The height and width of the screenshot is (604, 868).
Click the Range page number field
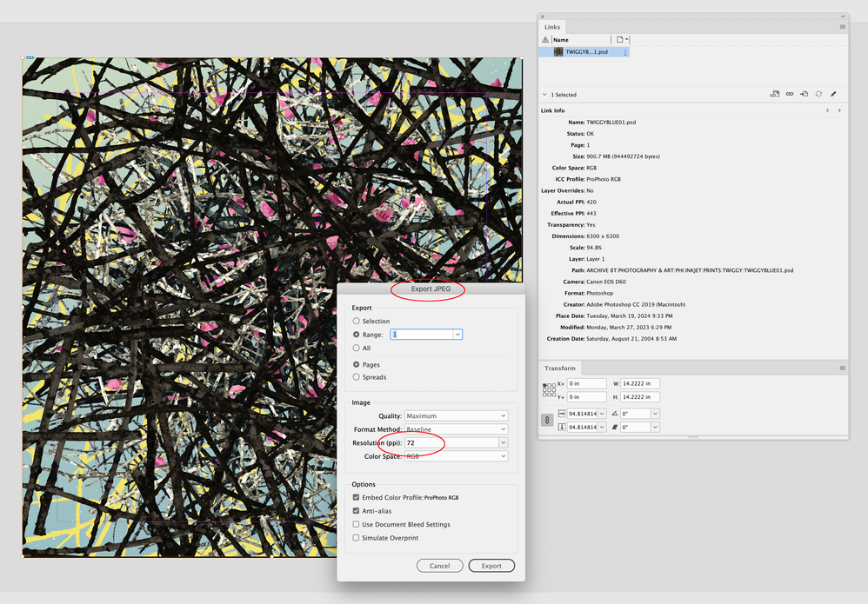point(422,335)
